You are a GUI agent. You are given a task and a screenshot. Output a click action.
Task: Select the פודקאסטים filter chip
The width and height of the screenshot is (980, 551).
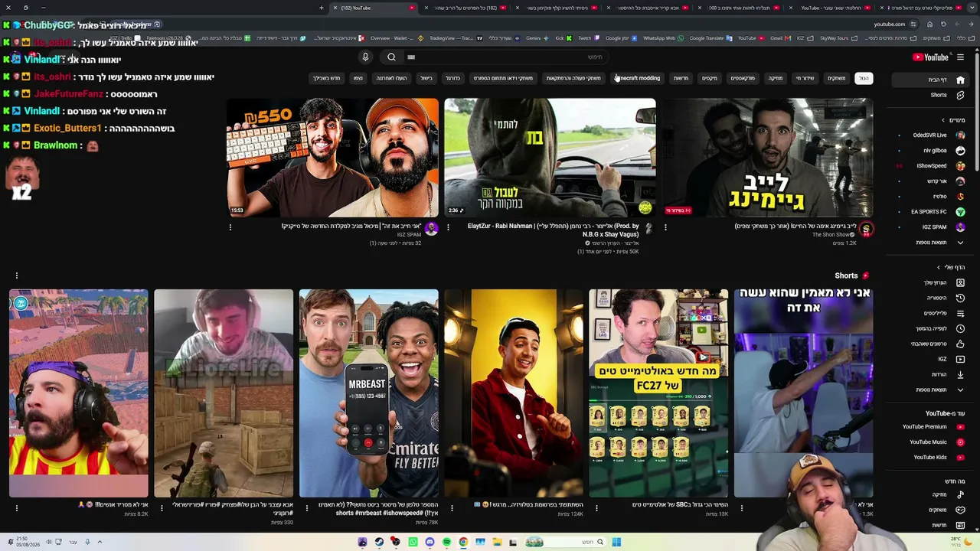(743, 78)
